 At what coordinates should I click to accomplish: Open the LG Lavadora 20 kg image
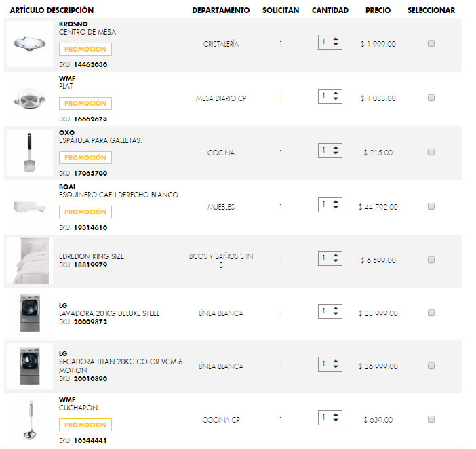(x=29, y=313)
